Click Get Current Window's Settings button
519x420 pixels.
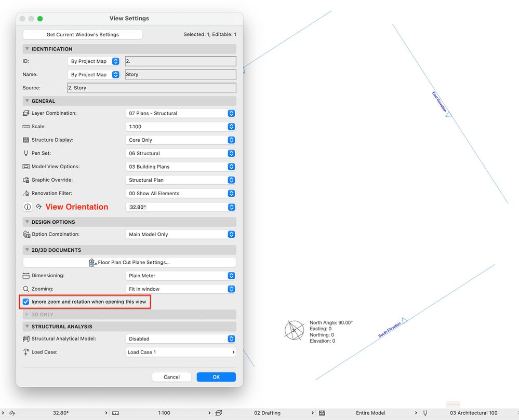(83, 34)
